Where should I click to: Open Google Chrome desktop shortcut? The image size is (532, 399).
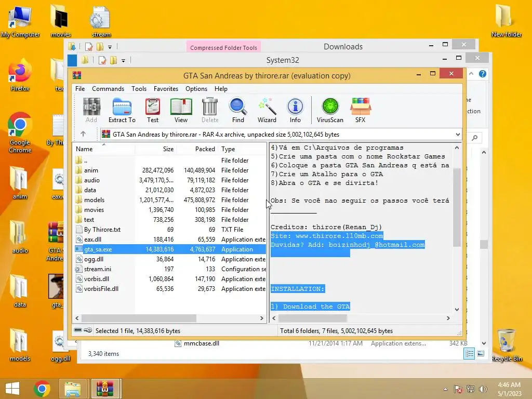coord(20,132)
